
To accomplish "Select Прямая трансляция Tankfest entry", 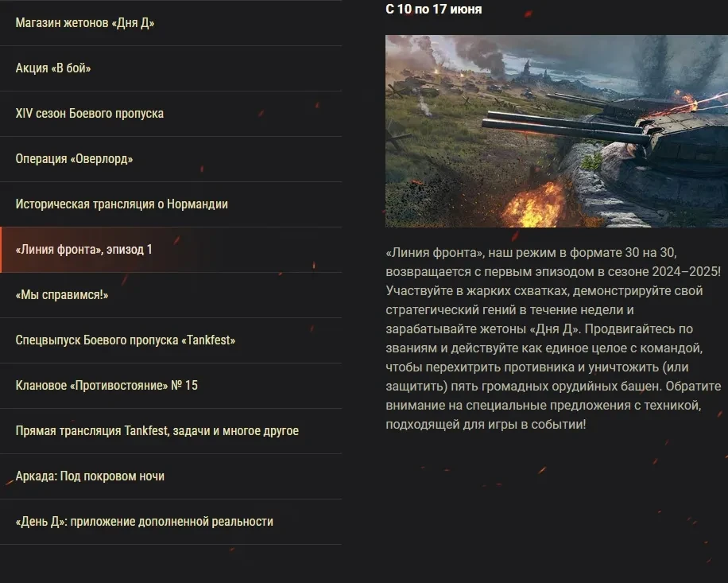I will pyautogui.click(x=171, y=431).
